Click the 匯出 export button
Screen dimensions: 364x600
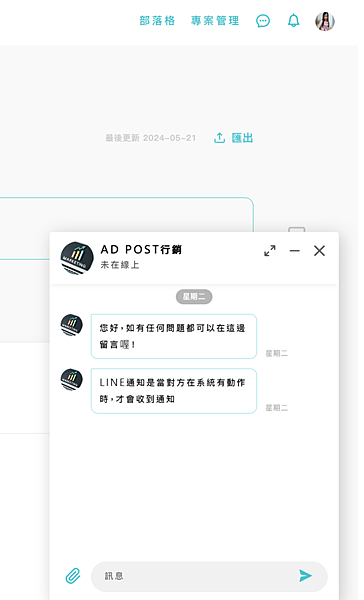point(233,138)
